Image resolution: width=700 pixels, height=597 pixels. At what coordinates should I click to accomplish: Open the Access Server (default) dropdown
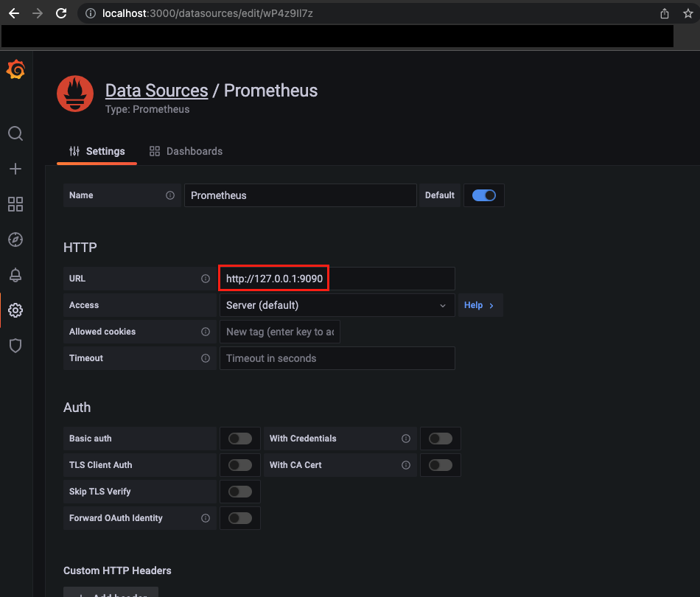tap(337, 305)
